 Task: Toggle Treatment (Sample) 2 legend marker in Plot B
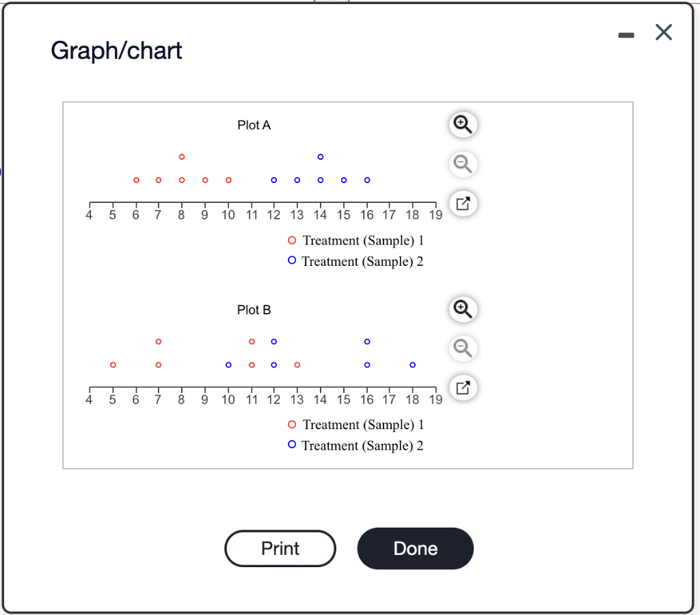[x=291, y=445]
